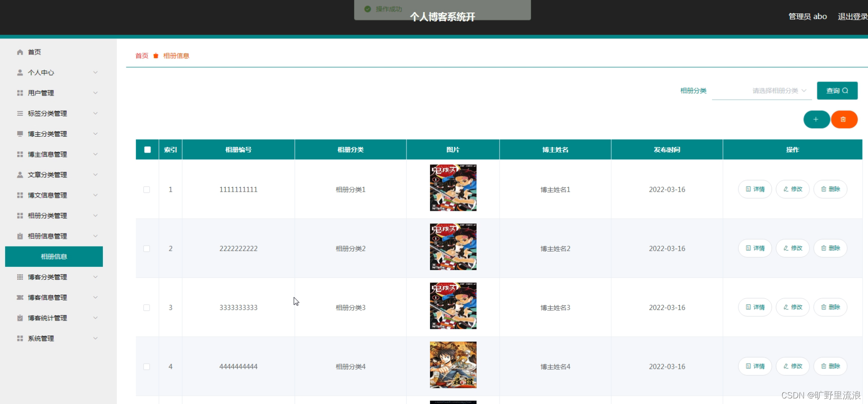Image resolution: width=868 pixels, height=404 pixels.
Task: Click the green plus add button
Action: pos(816,120)
